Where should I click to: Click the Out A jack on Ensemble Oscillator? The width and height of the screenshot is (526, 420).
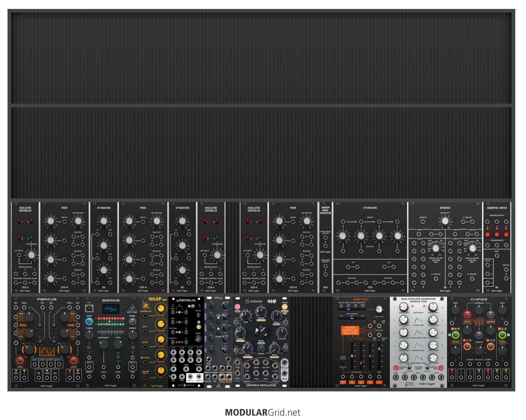[284, 363]
